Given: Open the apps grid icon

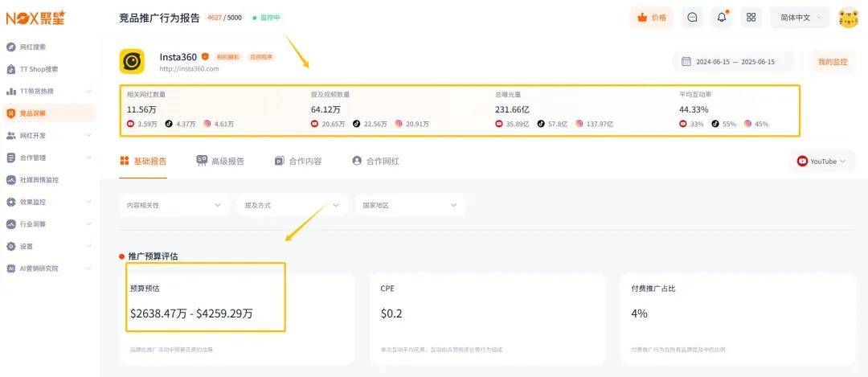Looking at the screenshot, I should point(751,17).
